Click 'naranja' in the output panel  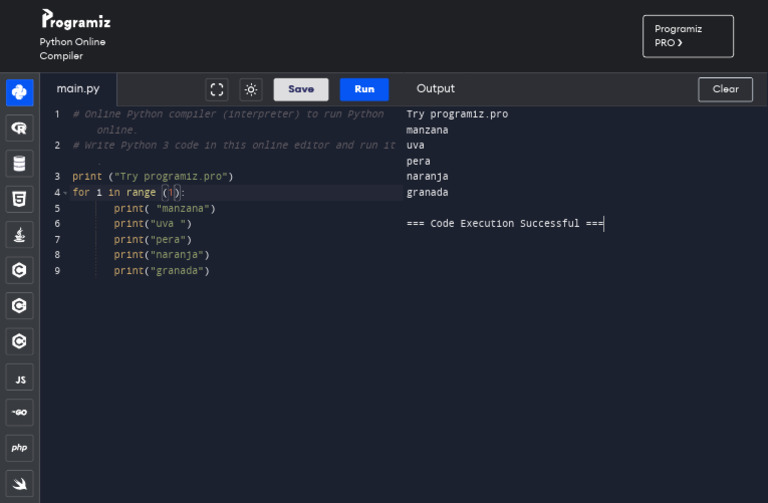[x=427, y=176]
